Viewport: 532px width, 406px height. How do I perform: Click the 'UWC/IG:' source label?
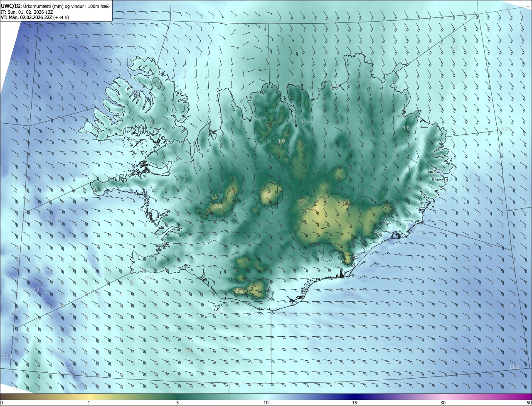coord(11,6)
